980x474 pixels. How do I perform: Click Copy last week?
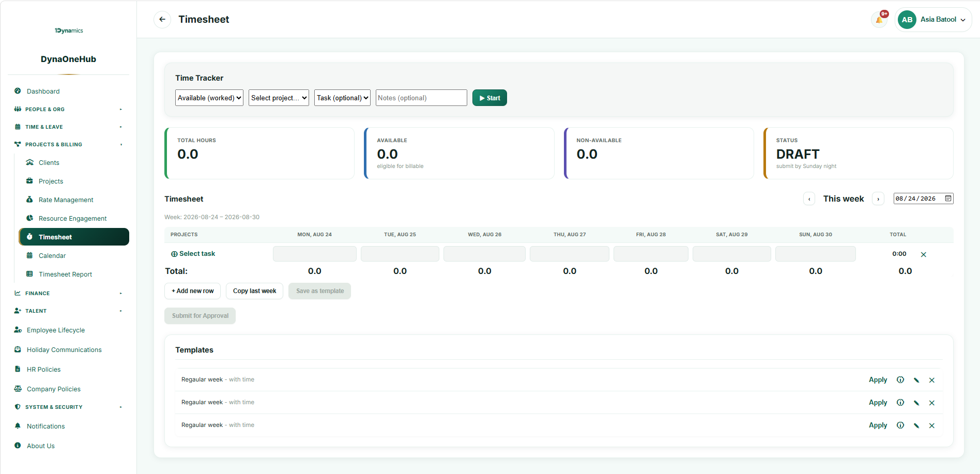click(x=254, y=291)
